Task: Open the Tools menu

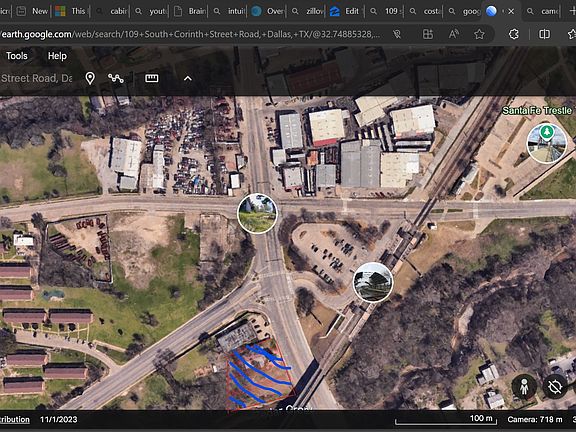Action: pos(17,56)
